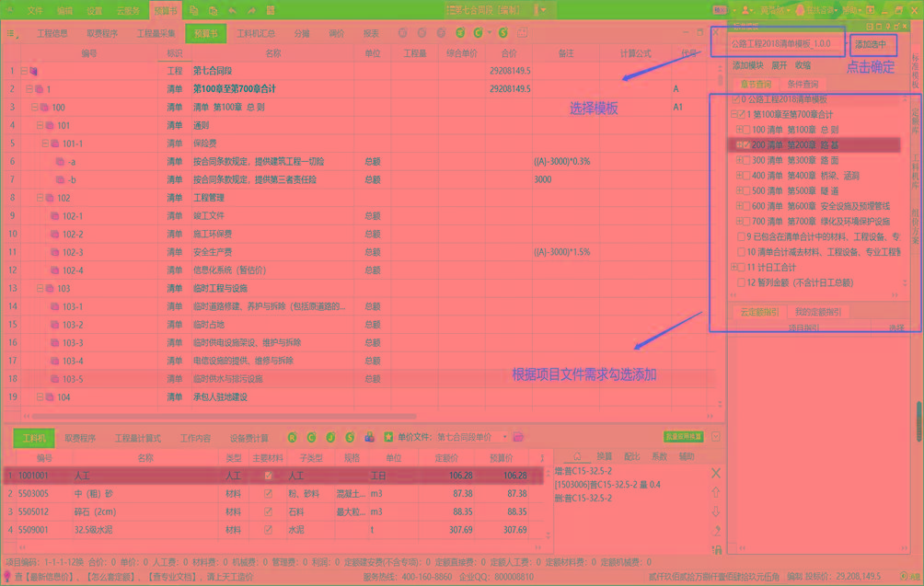Click the paste icon in the top menu bar
This screenshot has width=924, height=586.
click(x=213, y=10)
